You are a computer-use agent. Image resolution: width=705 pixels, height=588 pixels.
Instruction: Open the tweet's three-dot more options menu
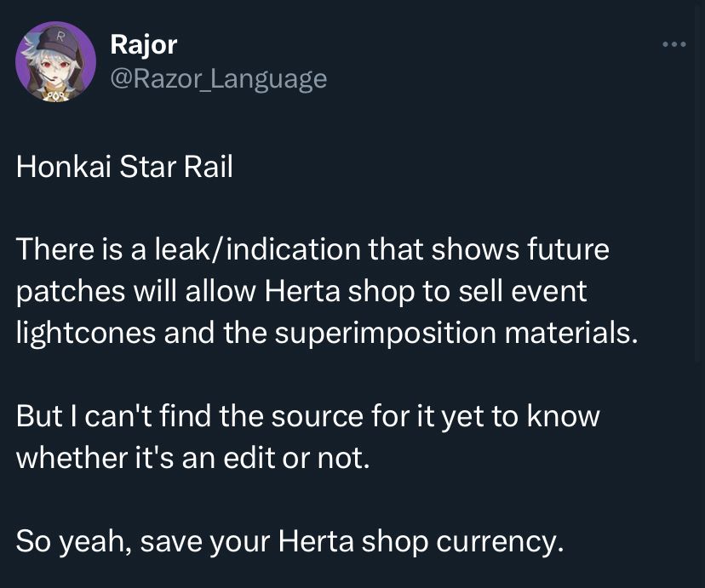pyautogui.click(x=673, y=44)
